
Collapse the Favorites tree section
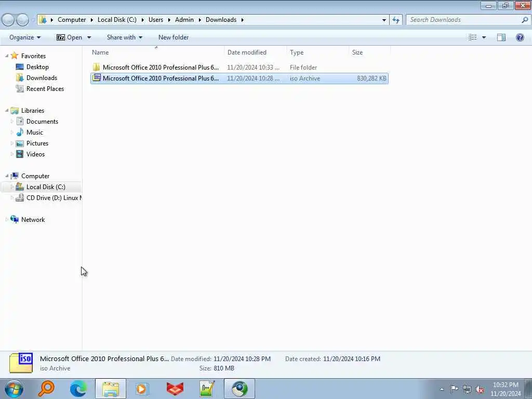pyautogui.click(x=7, y=56)
